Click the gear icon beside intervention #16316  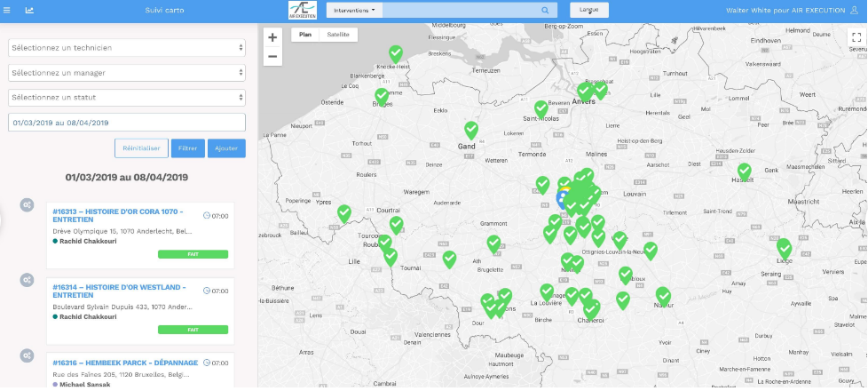pos(28,355)
